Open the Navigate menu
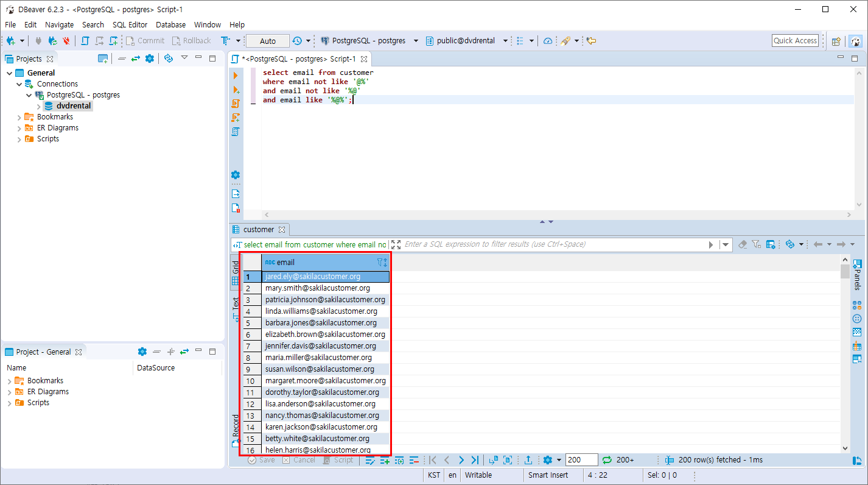Screen dimensions: 868x485 [x=59, y=24]
